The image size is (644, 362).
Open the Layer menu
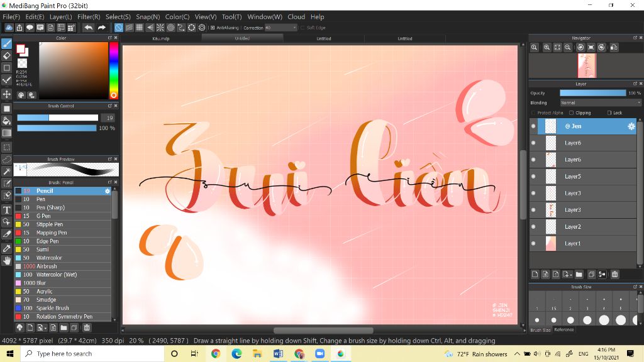61,17
